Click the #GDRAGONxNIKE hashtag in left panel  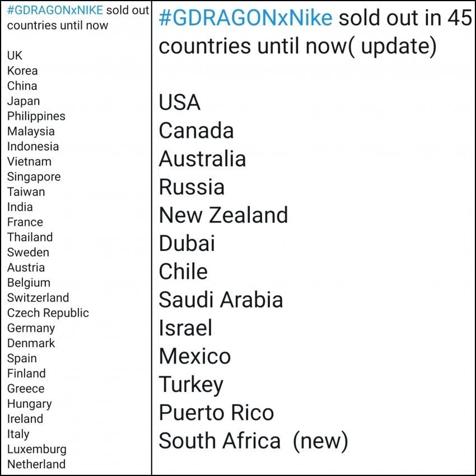[55, 11]
